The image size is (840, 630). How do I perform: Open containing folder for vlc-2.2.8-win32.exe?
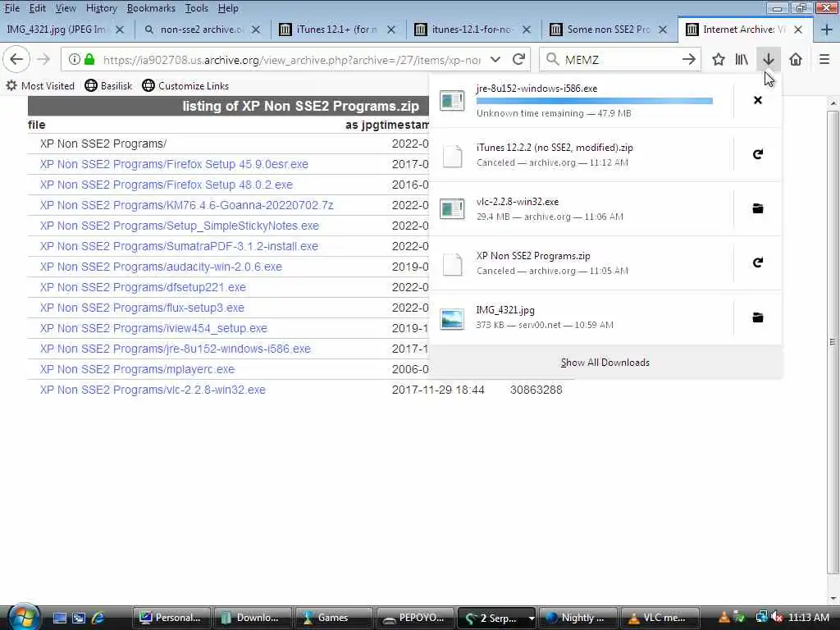757,208
